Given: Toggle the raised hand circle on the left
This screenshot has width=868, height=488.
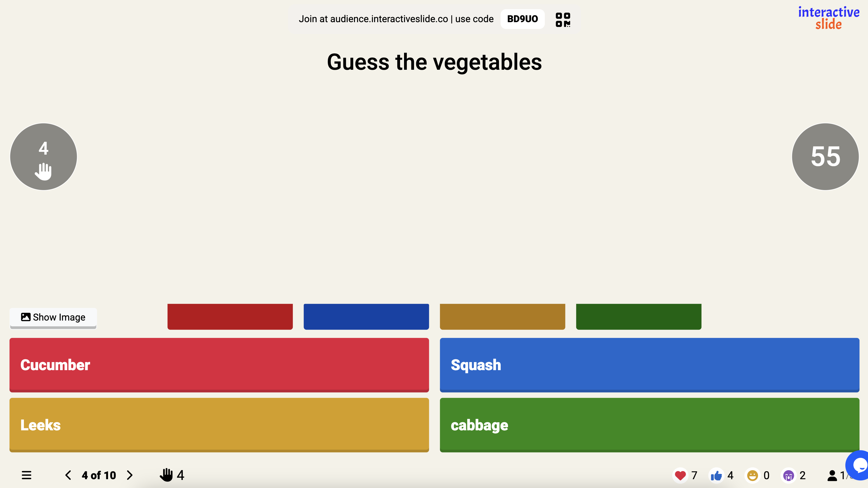Looking at the screenshot, I should point(44,156).
